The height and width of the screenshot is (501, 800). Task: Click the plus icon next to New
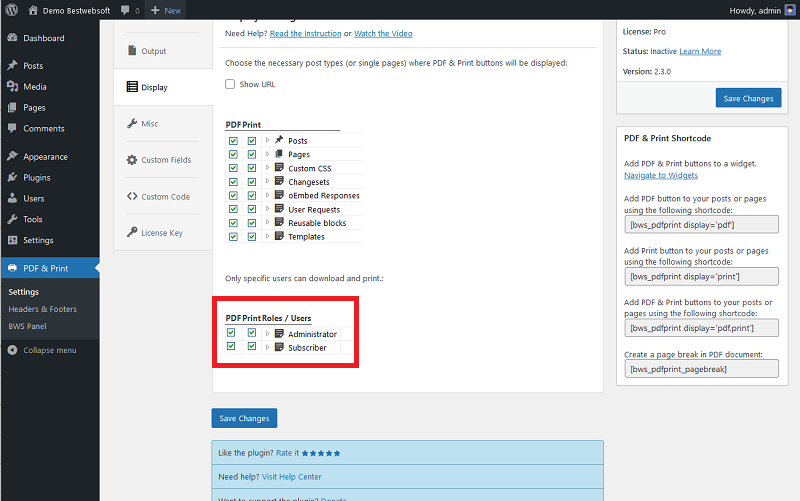click(x=155, y=10)
